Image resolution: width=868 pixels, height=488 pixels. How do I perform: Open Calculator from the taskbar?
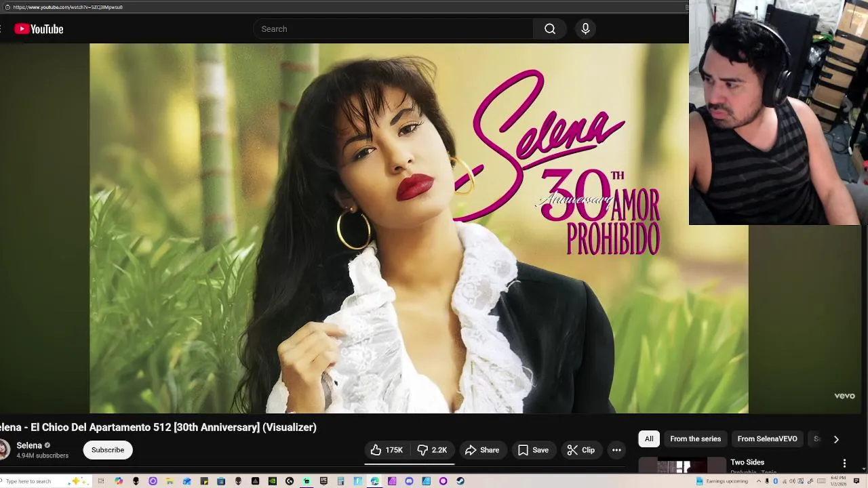[340, 481]
